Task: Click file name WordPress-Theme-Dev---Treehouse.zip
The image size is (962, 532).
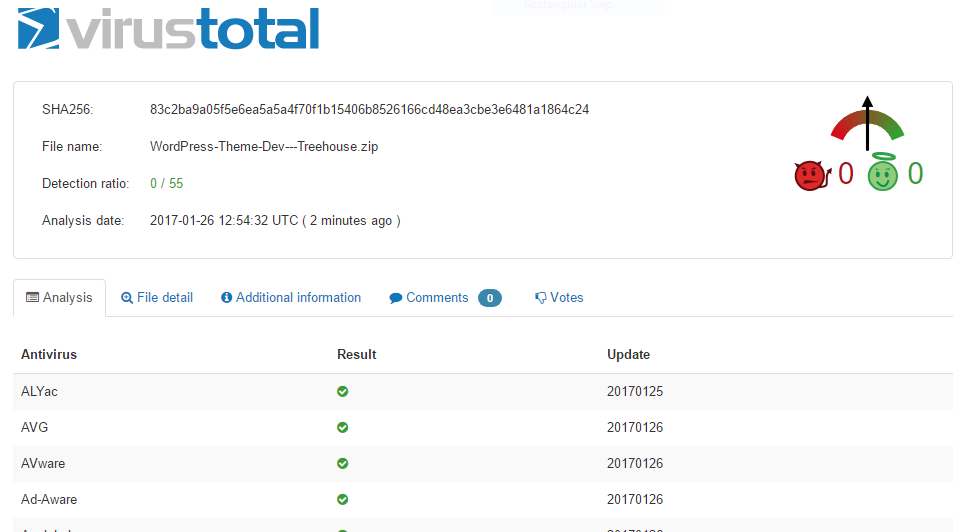Action: click(264, 147)
